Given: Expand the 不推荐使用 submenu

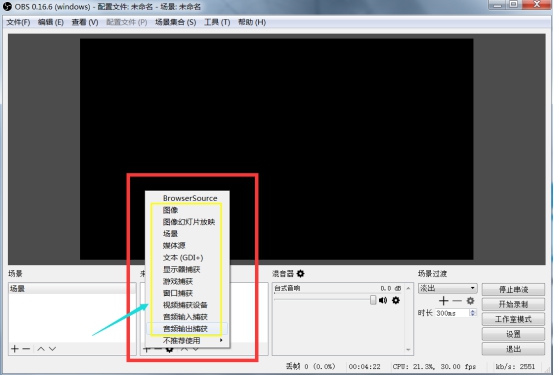Looking at the screenshot, I should [x=188, y=341].
